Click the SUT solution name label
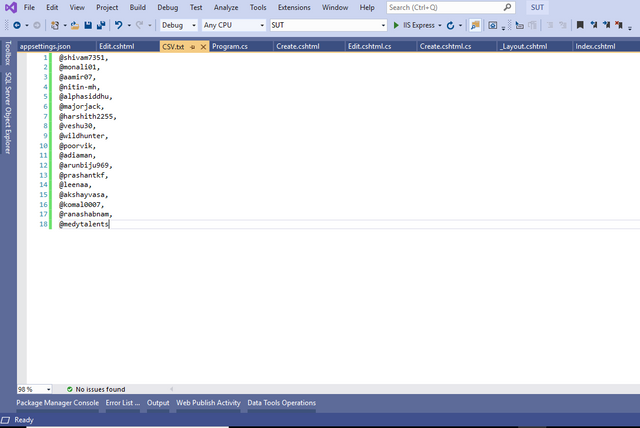Viewport: 640px width, 428px height. click(537, 7)
